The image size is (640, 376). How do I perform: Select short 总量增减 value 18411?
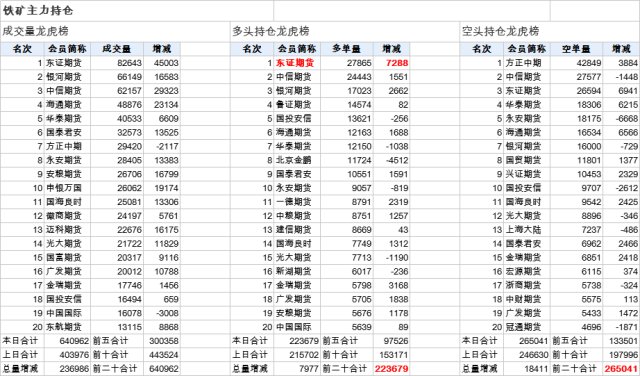(x=536, y=368)
